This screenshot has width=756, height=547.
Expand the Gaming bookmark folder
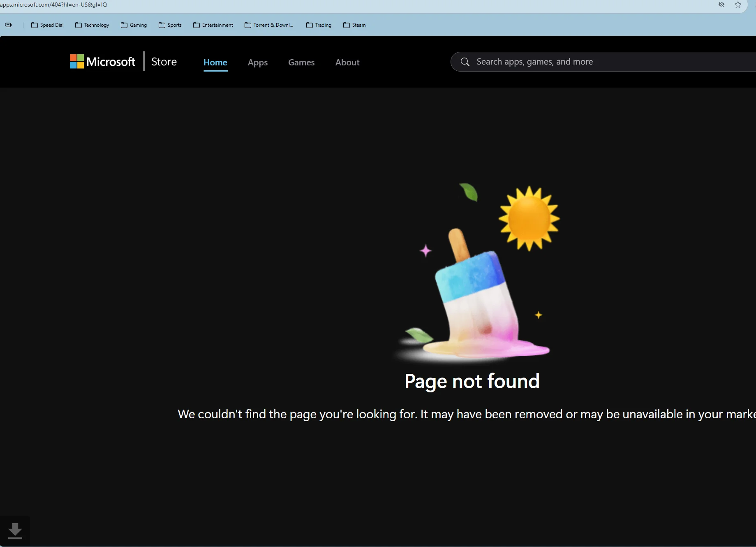pos(134,25)
